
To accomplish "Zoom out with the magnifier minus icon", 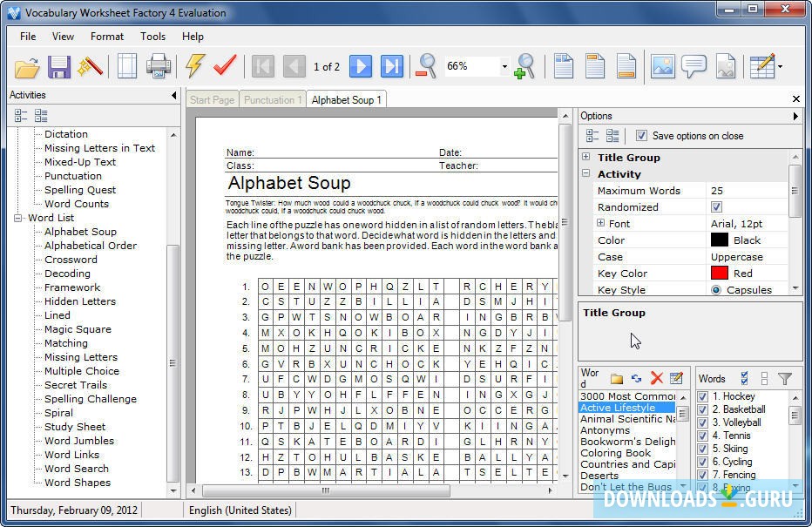I will coord(426,66).
